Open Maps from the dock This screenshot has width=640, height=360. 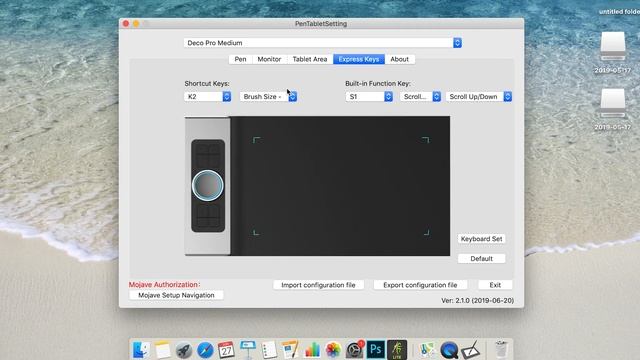(x=427, y=350)
